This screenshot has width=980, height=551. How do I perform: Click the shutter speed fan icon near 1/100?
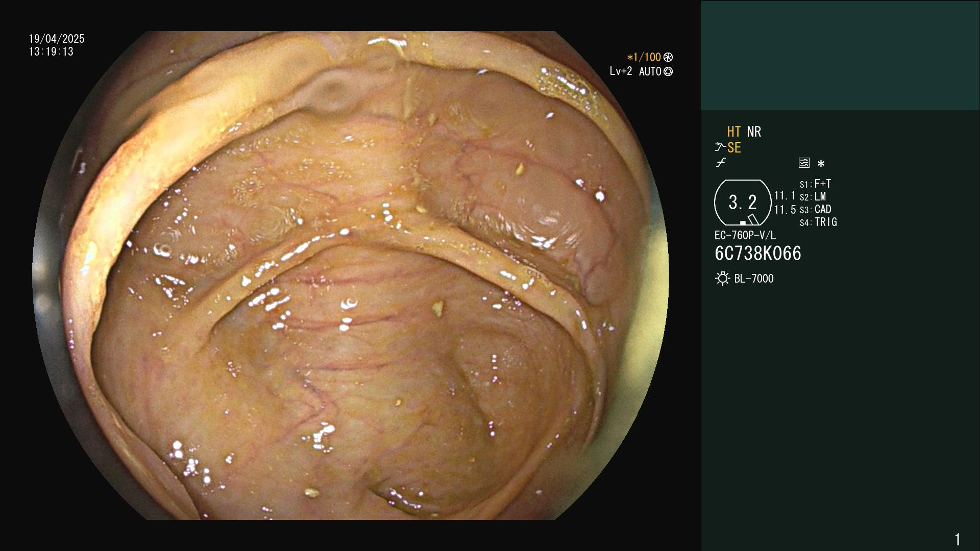click(x=668, y=58)
